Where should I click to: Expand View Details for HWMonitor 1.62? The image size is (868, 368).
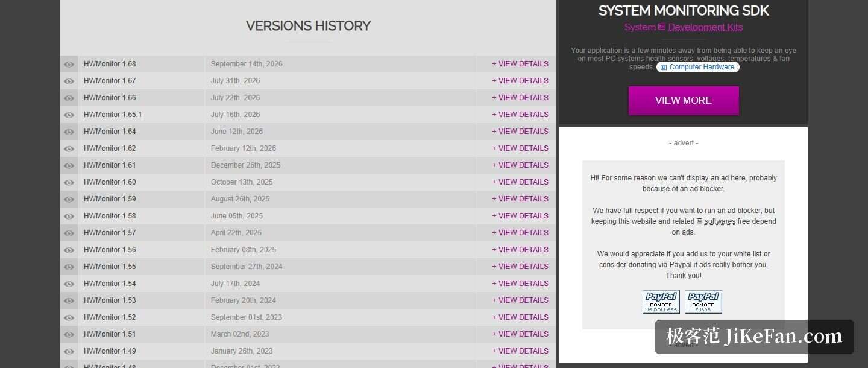(x=520, y=148)
